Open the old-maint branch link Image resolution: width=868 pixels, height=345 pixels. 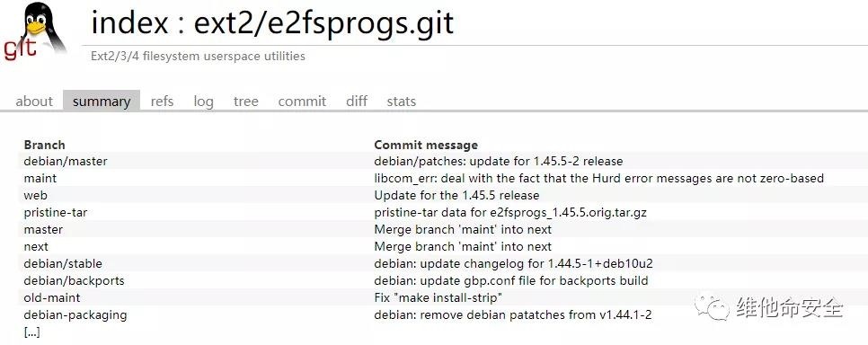pos(52,297)
